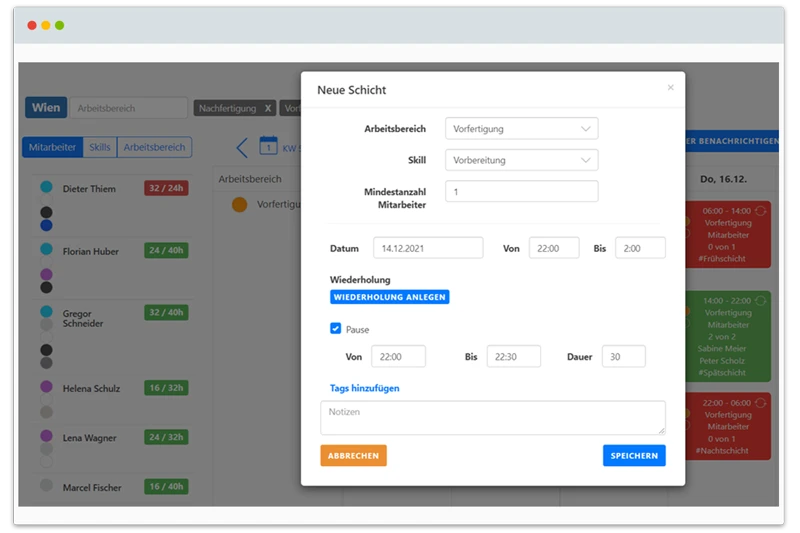This screenshot has width=800, height=533.
Task: Close the Neue Schicht dialog with X
Action: (x=670, y=88)
